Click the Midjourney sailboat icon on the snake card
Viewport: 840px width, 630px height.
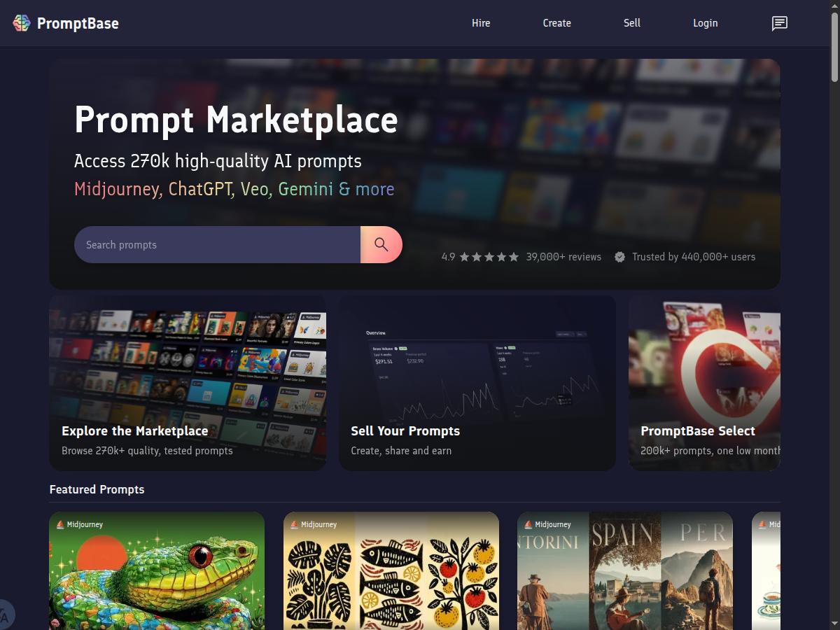point(59,524)
